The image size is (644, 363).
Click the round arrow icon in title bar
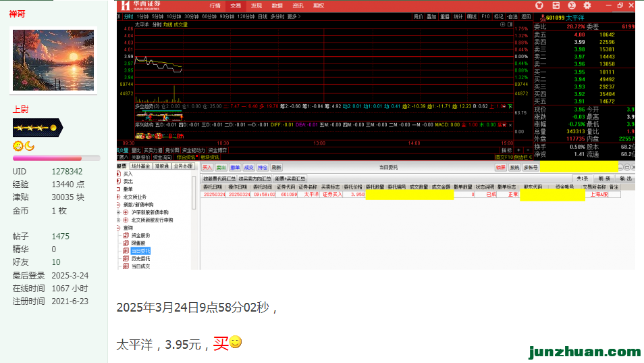click(x=572, y=5)
